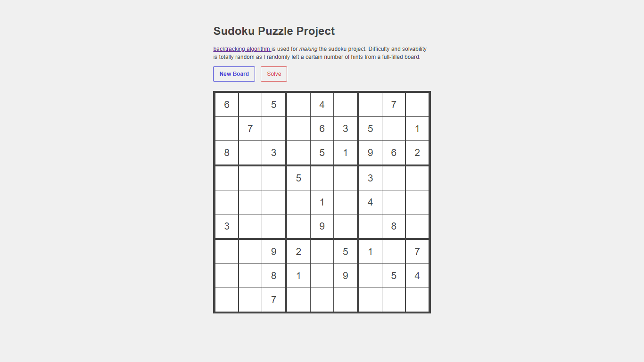Select the empty cell between 1 and 9 in the eighth row
The height and width of the screenshot is (362, 644).
click(322, 276)
